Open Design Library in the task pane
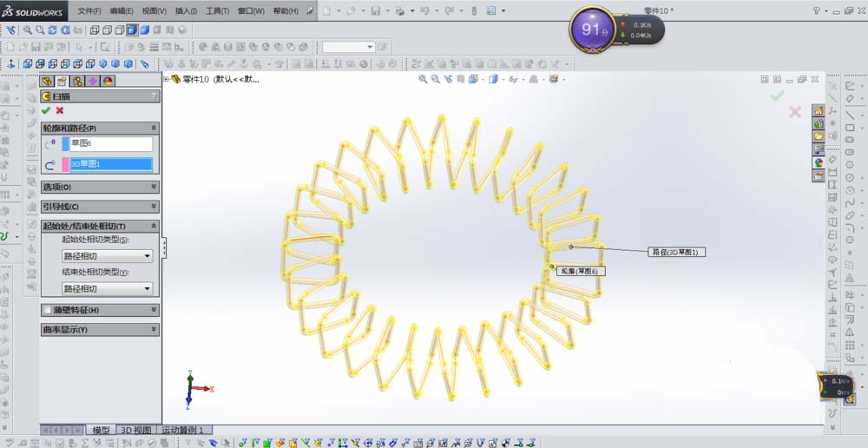 [819, 123]
